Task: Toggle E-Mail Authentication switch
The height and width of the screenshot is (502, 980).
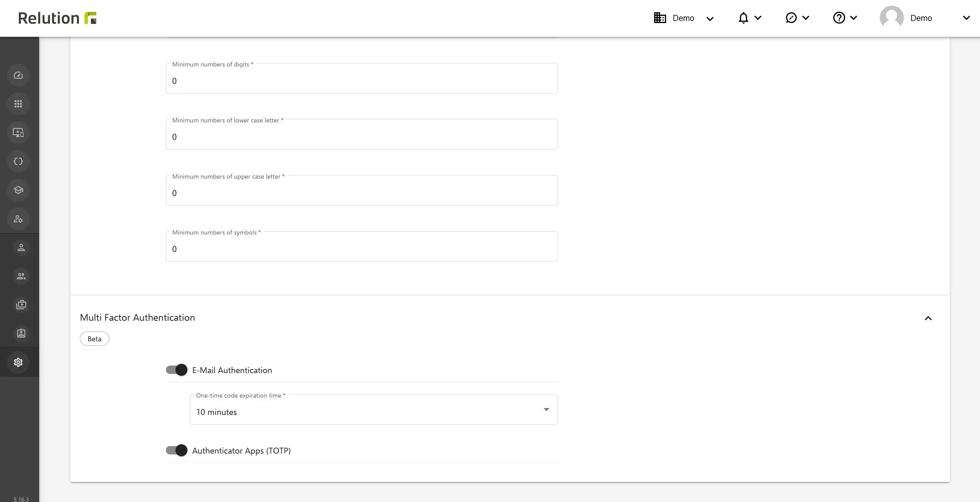Action: (176, 370)
